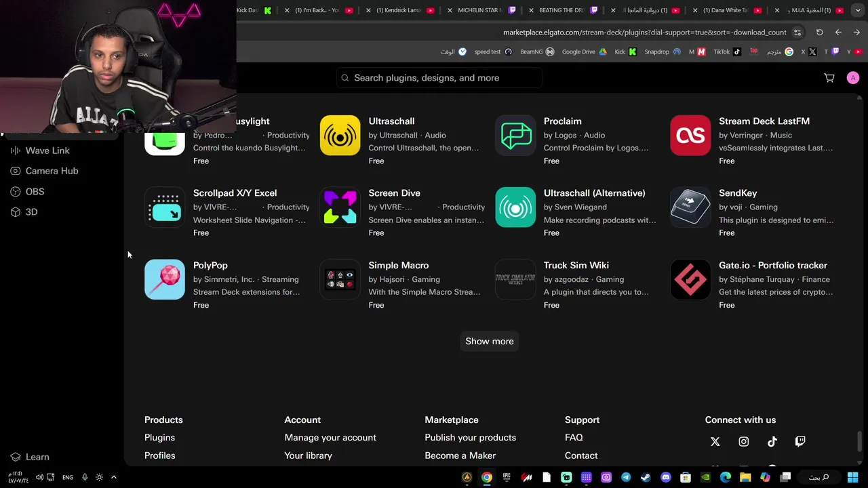
Task: Focus the Search plugins, designs field
Action: point(439,78)
